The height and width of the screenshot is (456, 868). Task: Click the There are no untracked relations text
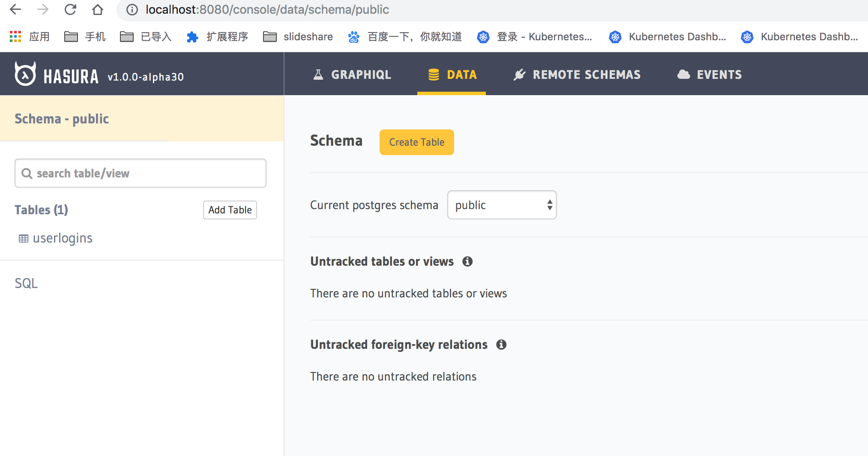point(393,376)
